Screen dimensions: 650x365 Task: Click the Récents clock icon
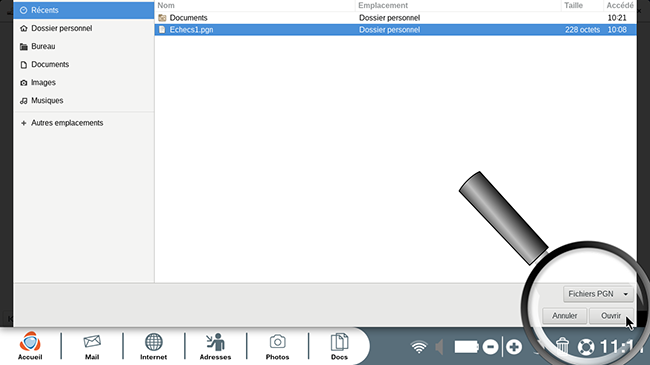(24, 10)
